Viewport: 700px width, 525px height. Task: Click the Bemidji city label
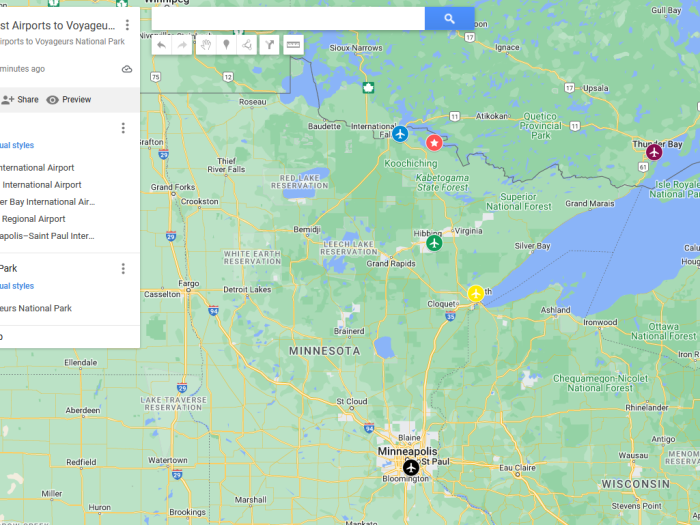coord(307,229)
